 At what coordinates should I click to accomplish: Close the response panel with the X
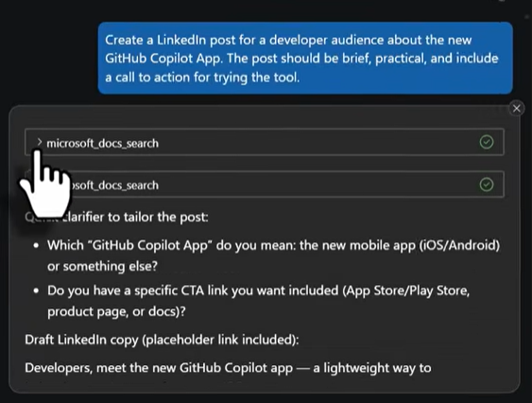point(516,109)
